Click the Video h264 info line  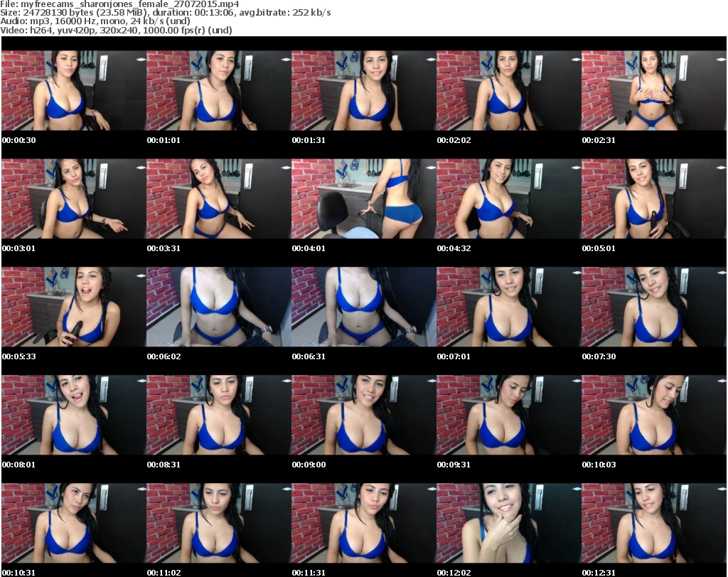tap(116, 30)
